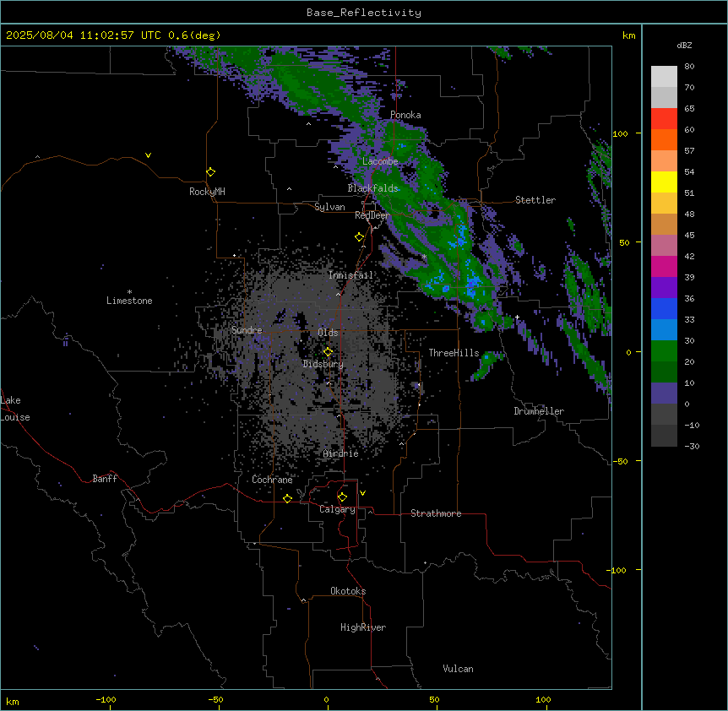Click the HighRiver label
Viewport: 728px width, 711px height.
[363, 627]
